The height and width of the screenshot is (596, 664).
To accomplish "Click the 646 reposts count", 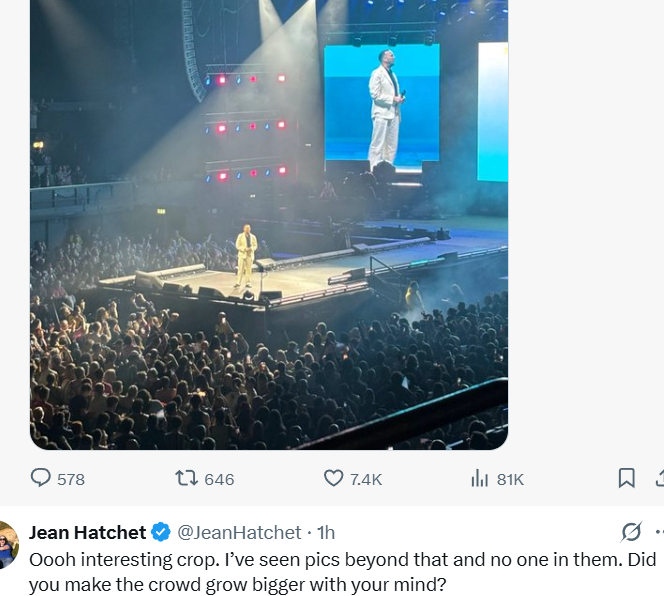I will [x=219, y=480].
